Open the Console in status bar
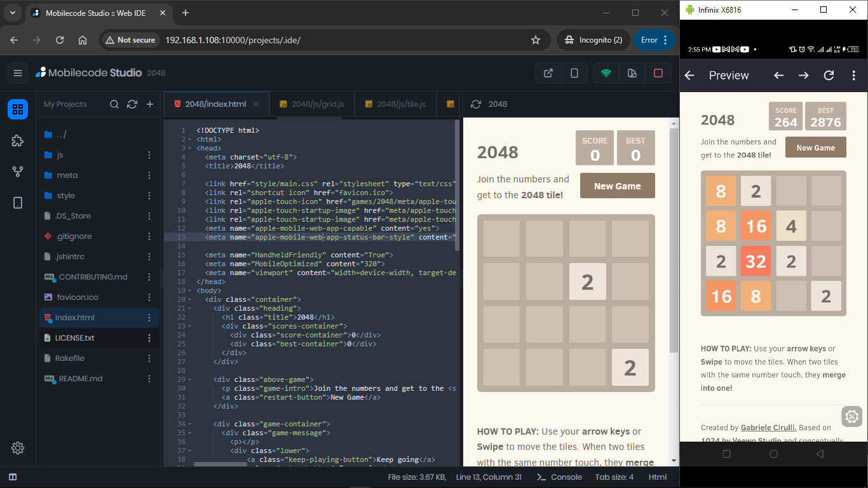868x488 pixels. click(x=559, y=477)
